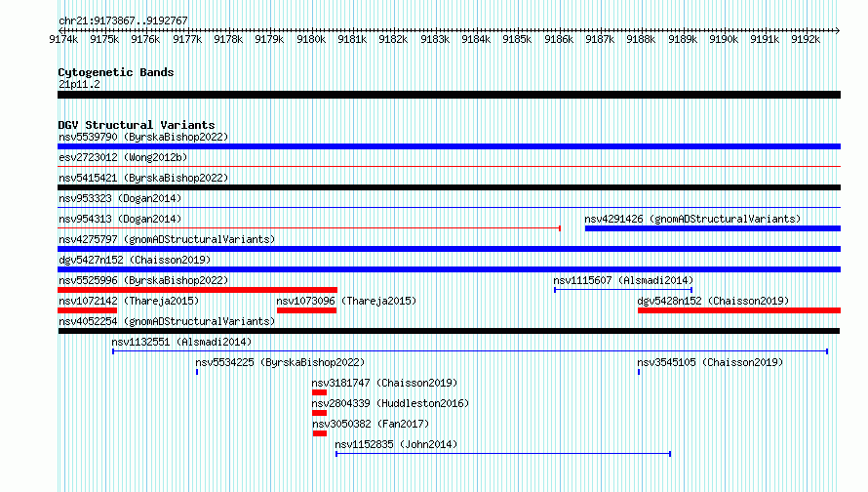Open variant nsv1152835 (John2014)
Screen dimensions: 868x492
396,444
